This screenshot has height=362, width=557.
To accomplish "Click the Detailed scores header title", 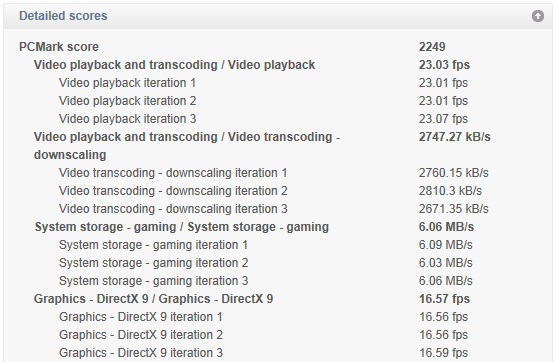I will coord(63,16).
